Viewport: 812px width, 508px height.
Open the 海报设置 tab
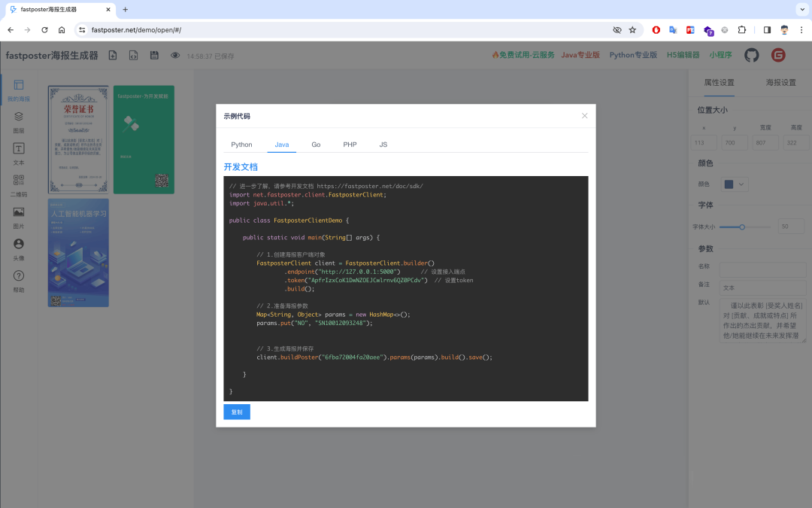point(780,83)
